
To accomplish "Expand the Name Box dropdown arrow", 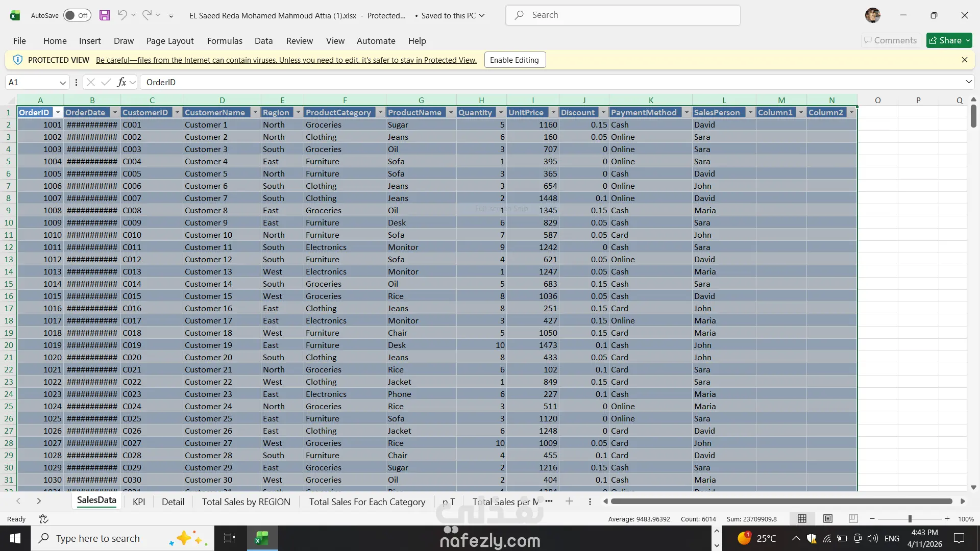I will tap(62, 82).
